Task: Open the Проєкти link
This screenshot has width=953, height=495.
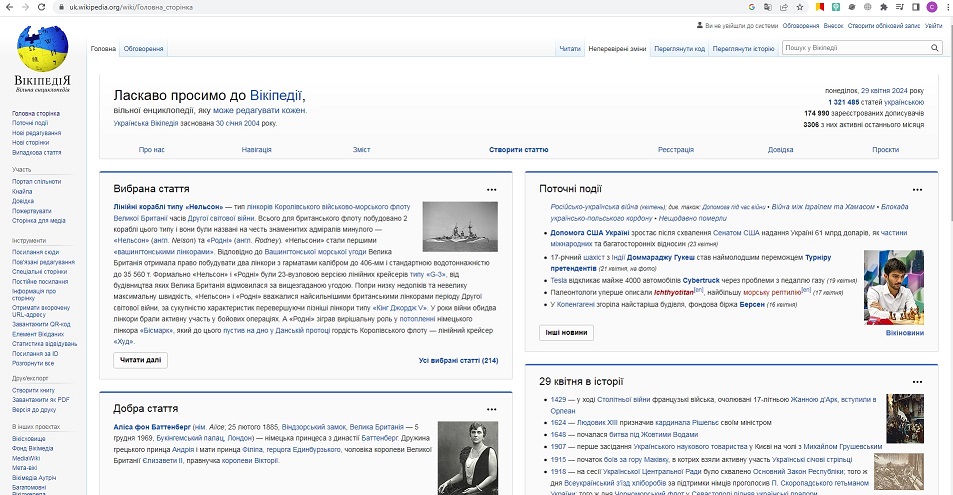Action: pyautogui.click(x=886, y=150)
